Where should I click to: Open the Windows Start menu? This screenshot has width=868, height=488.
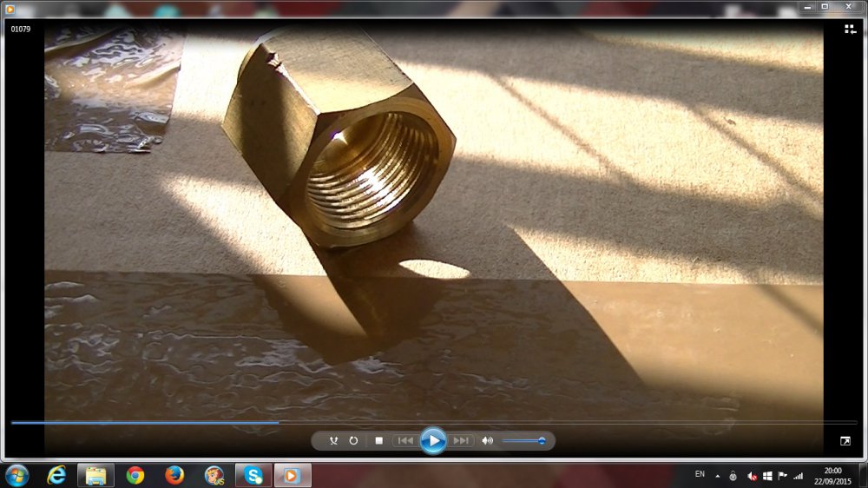pyautogui.click(x=17, y=475)
